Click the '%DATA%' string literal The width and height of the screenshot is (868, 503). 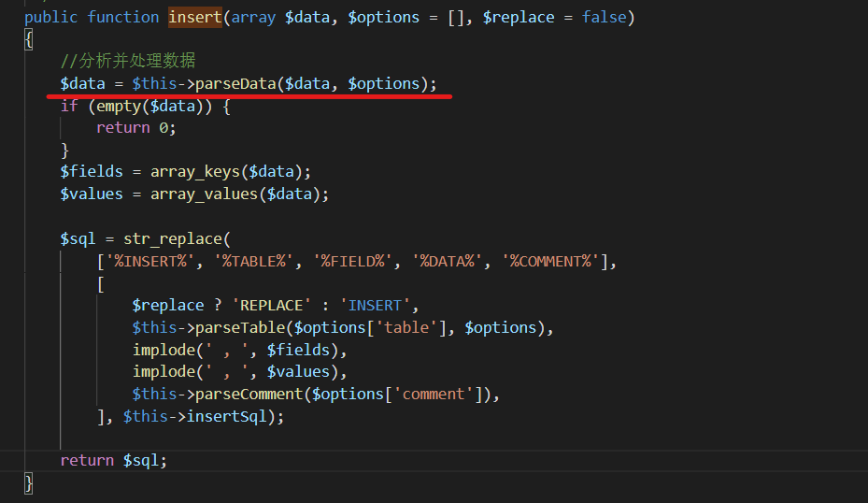coord(451,261)
